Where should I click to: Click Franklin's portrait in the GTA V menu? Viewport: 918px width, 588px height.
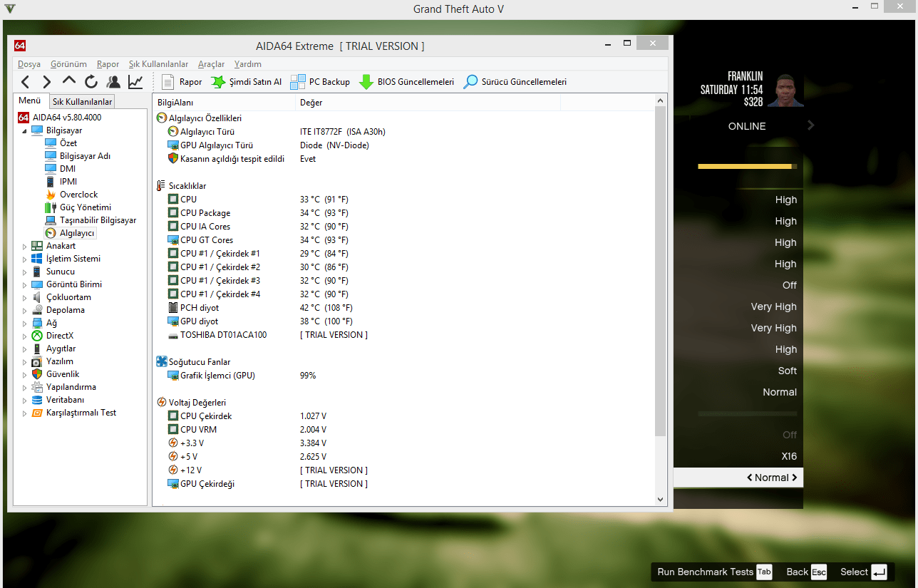pyautogui.click(x=785, y=89)
